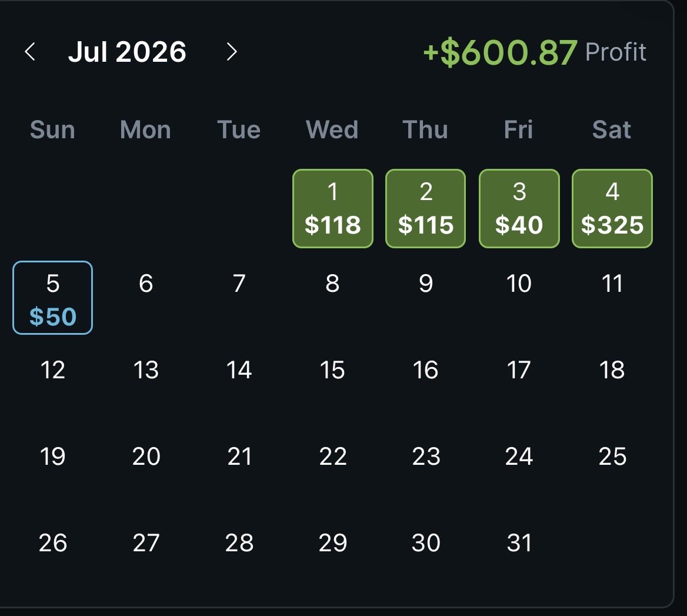Image resolution: width=687 pixels, height=616 pixels.
Task: Click the +$600.87 profit total
Action: [500, 52]
